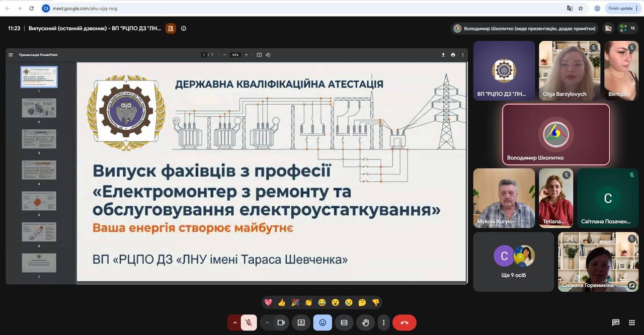Open the chat panel
This screenshot has width=644, height=335.
(615, 322)
